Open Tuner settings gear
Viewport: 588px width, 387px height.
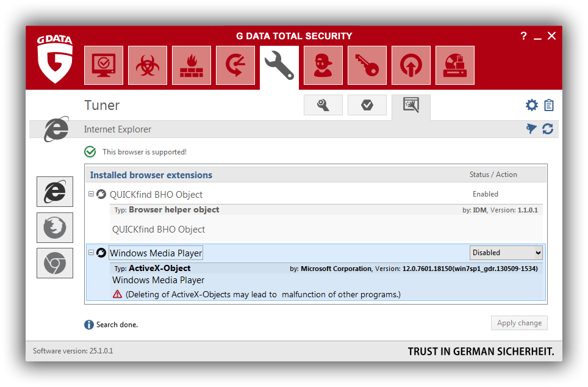coord(531,105)
